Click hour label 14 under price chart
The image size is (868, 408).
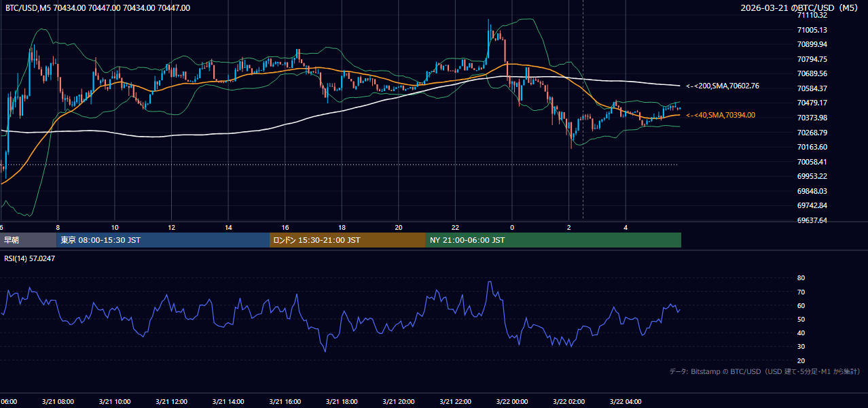click(x=228, y=227)
